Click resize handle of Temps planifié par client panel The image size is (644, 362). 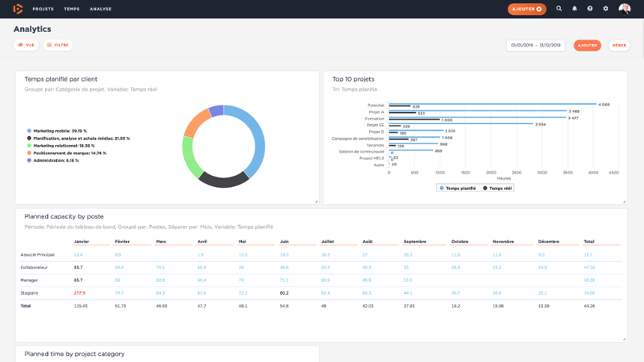[316, 201]
